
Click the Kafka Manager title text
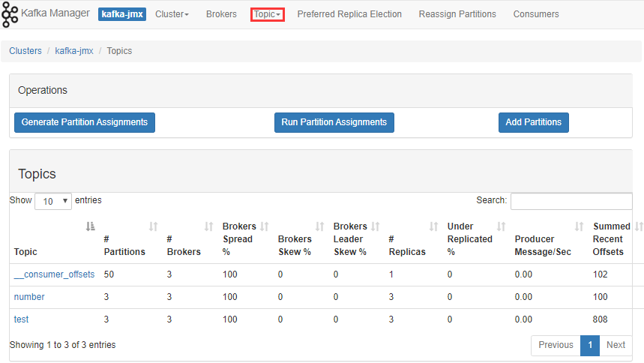click(x=55, y=13)
